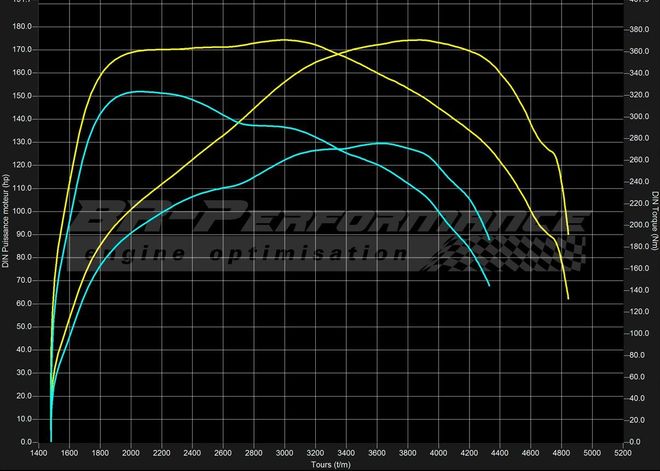Click the 'DIN Torque (Nm)' axis title
Screen dimensions: 660x471
click(x=654, y=220)
